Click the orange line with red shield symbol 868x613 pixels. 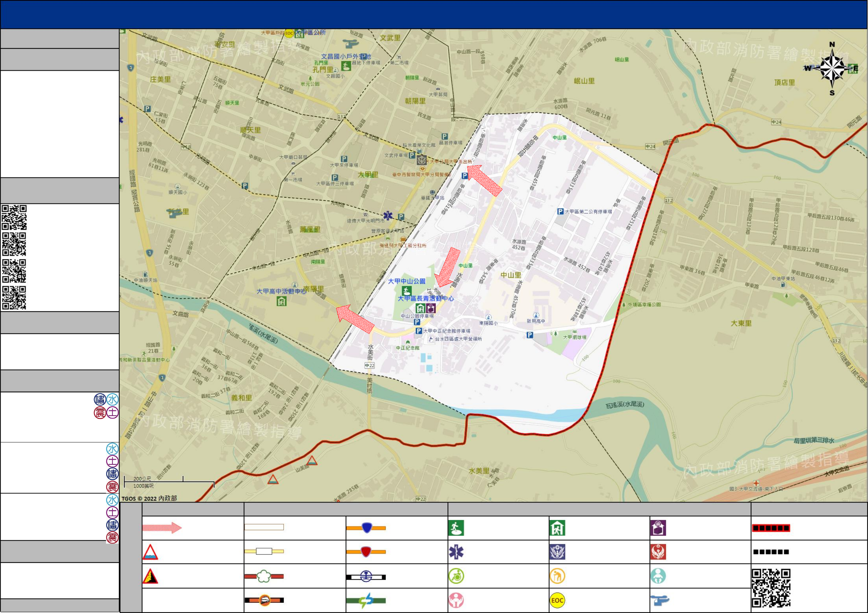click(366, 552)
